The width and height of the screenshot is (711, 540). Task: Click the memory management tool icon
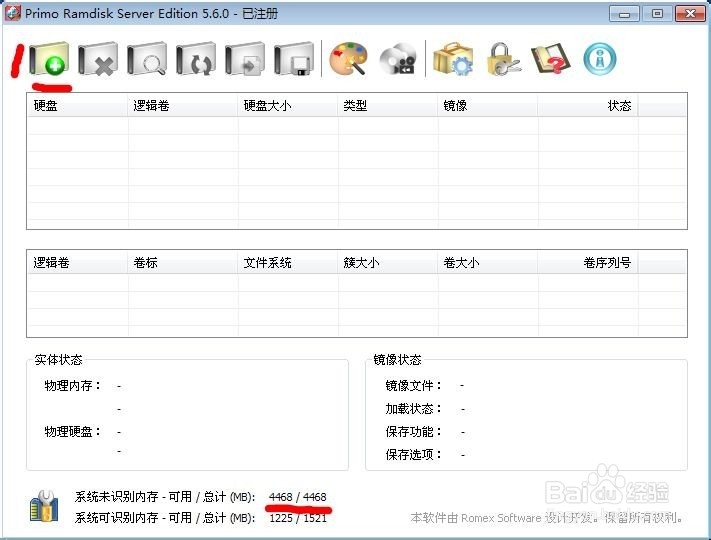click(44, 506)
